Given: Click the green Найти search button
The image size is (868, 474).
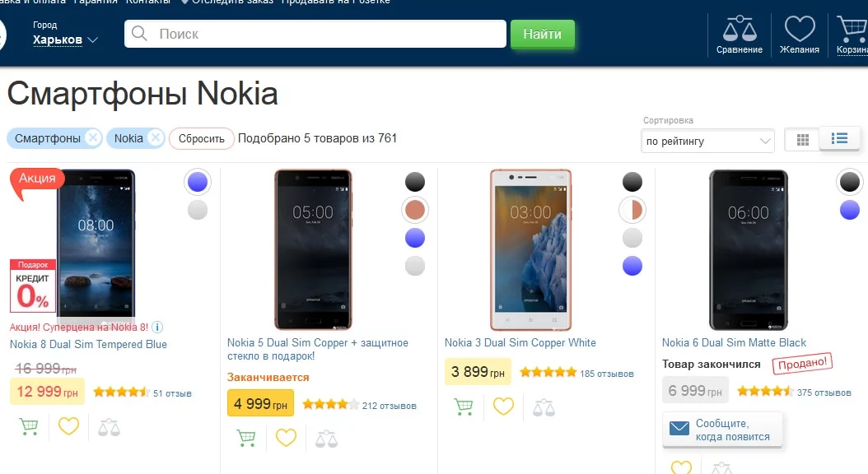Looking at the screenshot, I should 542,35.
